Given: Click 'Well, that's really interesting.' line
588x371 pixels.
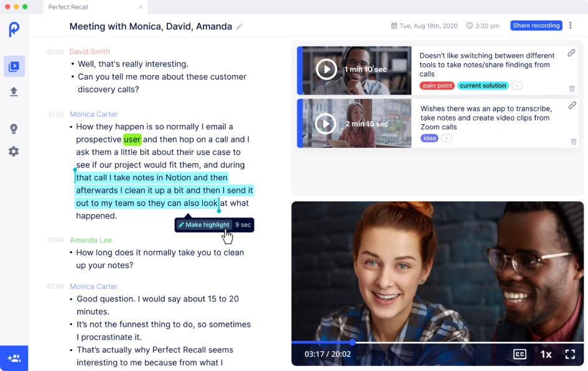Looking at the screenshot, I should [x=133, y=64].
